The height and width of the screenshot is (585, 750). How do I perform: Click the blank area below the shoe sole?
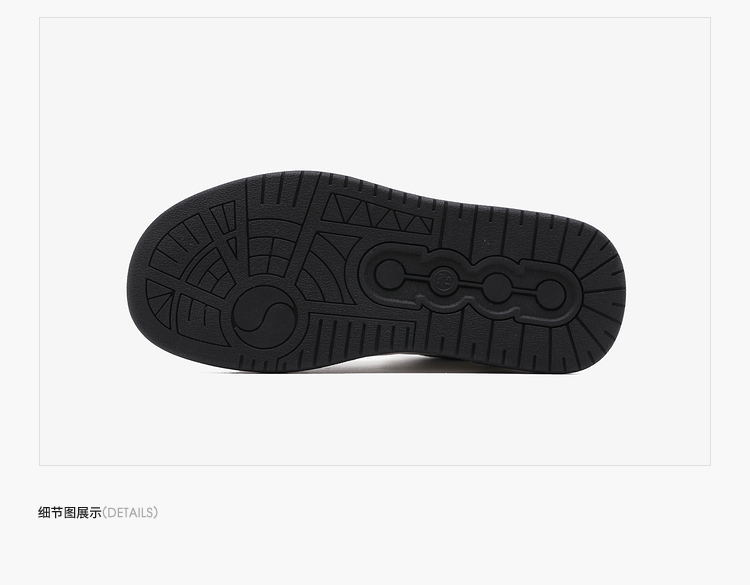(x=375, y=419)
